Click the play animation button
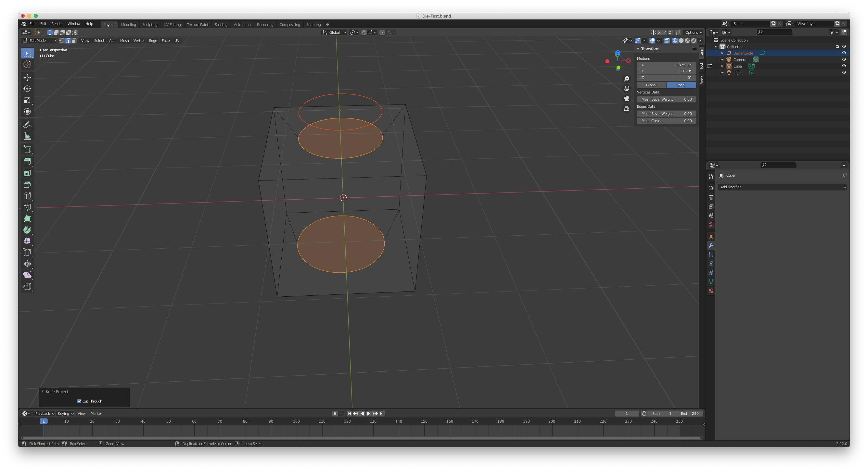The height and width of the screenshot is (471, 868). [x=369, y=414]
